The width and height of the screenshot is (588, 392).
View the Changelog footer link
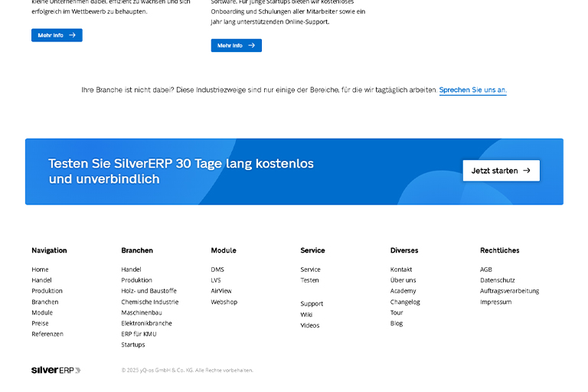click(405, 302)
